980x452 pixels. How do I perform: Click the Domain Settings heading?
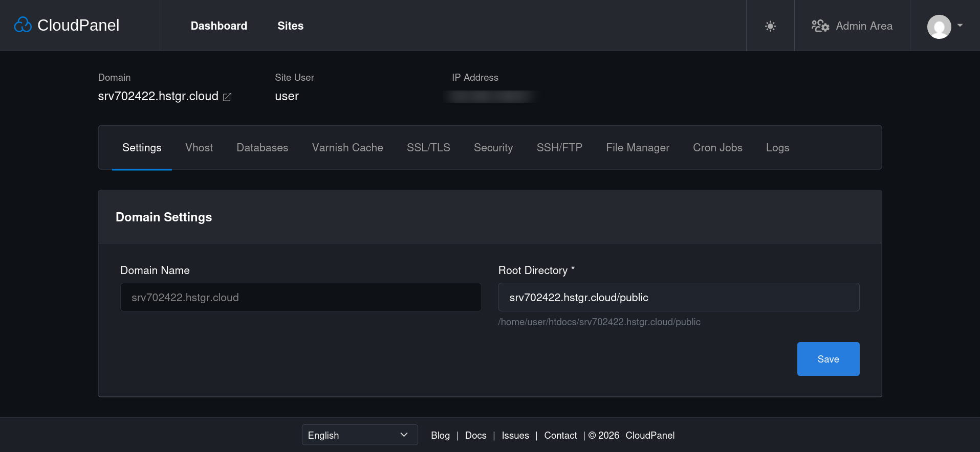point(164,217)
